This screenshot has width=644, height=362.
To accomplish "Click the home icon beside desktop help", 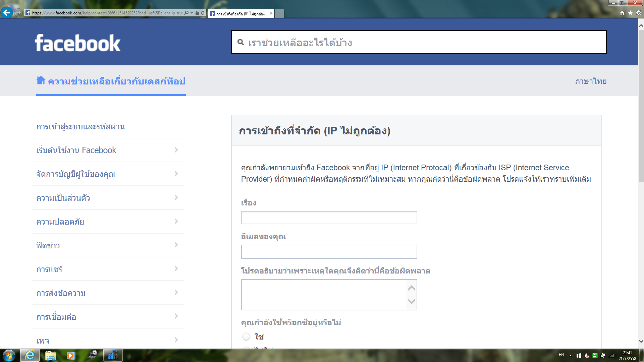I will (x=41, y=80).
